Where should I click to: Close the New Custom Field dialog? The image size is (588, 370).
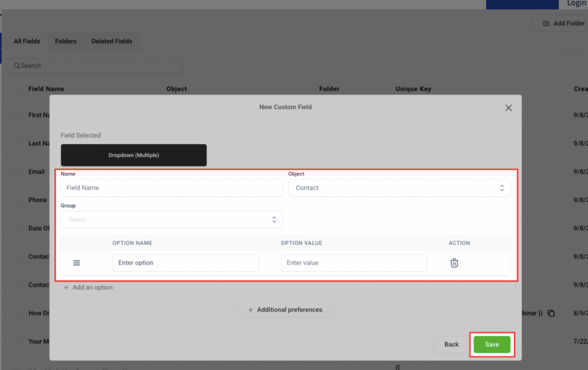tap(508, 108)
